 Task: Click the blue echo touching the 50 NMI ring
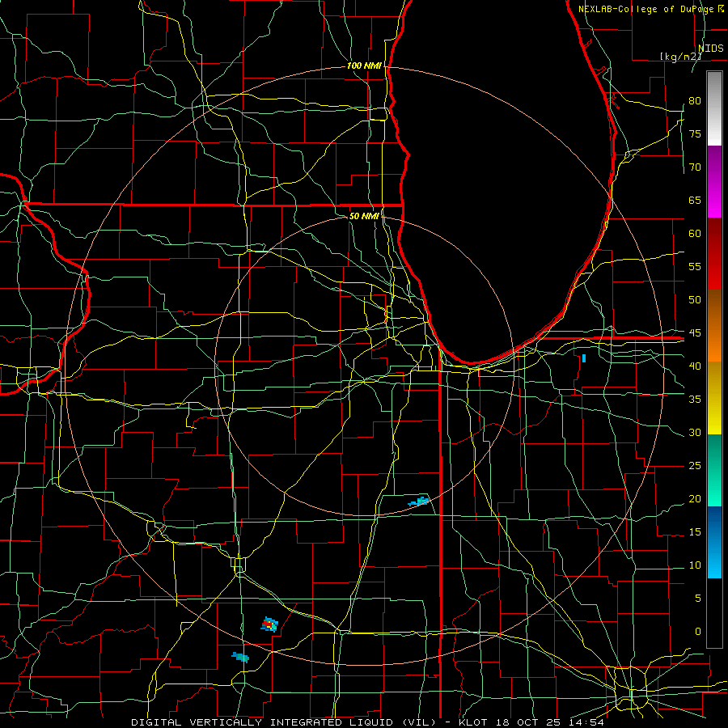419,501
